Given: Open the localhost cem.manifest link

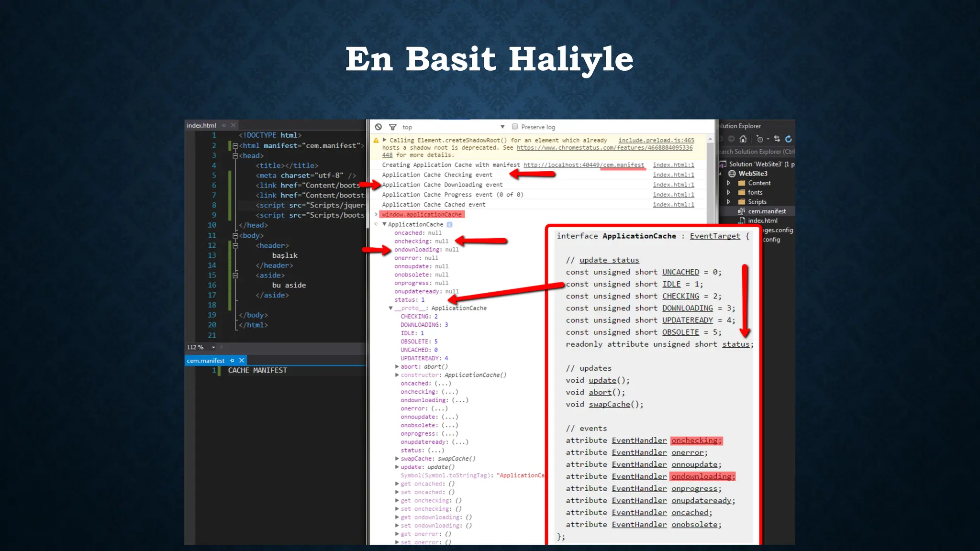Looking at the screenshot, I should coord(584,165).
